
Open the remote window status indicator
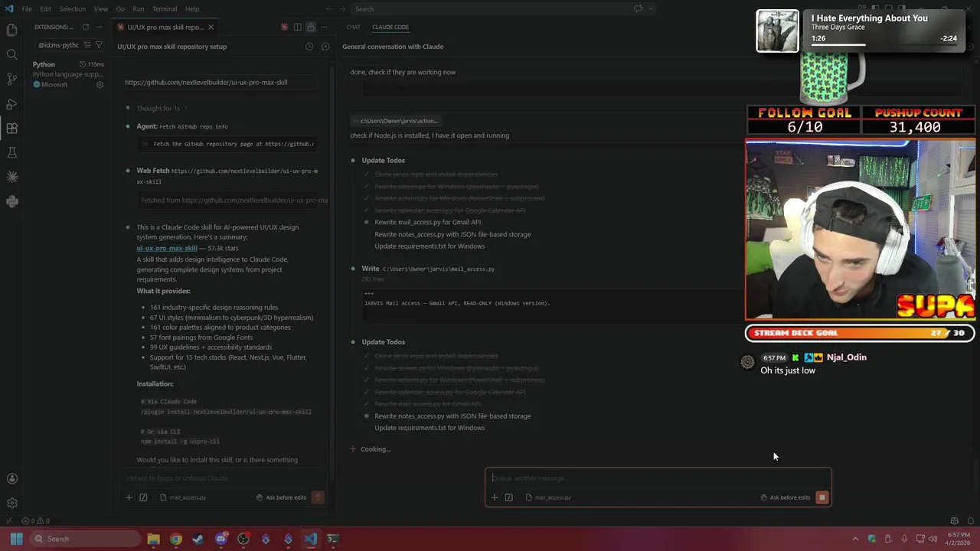[x=8, y=521]
